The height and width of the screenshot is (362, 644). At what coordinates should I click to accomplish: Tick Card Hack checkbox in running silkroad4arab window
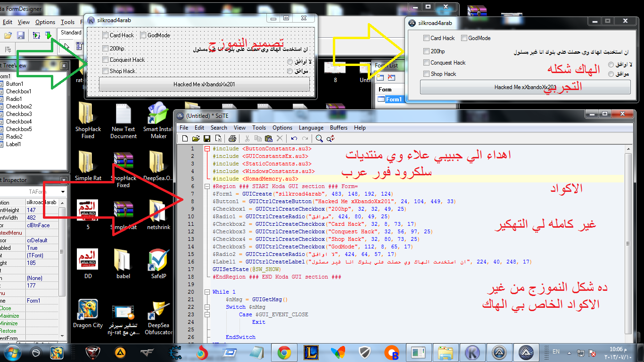tap(426, 38)
